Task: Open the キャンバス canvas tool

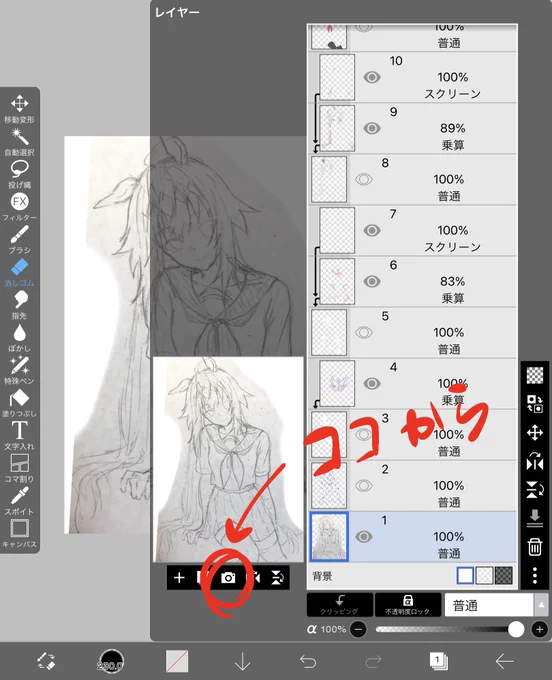Action: [x=19, y=533]
